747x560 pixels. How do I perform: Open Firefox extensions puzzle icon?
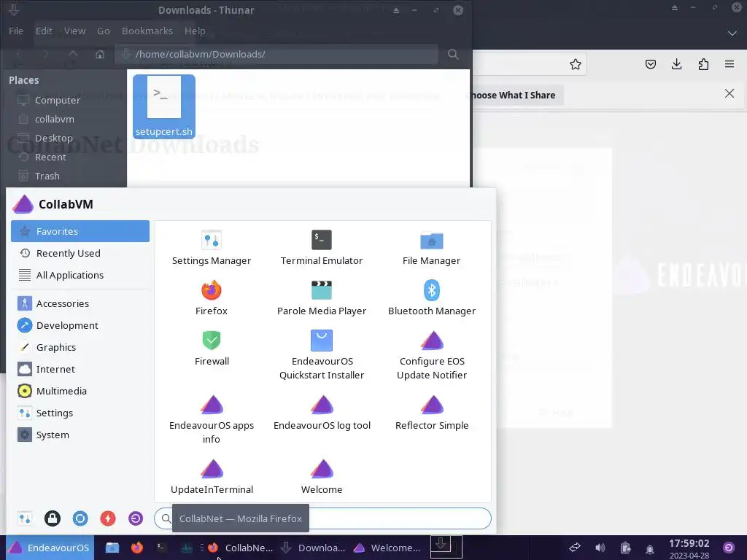point(703,64)
